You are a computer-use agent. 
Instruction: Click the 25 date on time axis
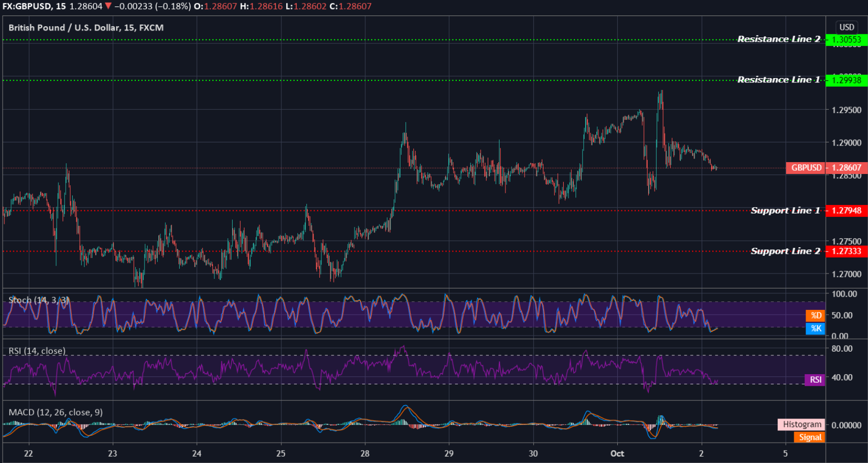pos(281,453)
